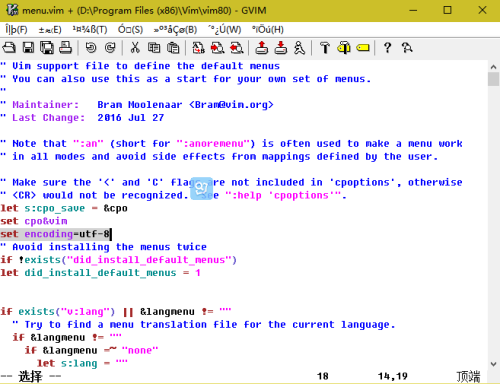
Task: Click 'Bram Moolenaar <Bram@vim.org>' text
Action: click(185, 105)
